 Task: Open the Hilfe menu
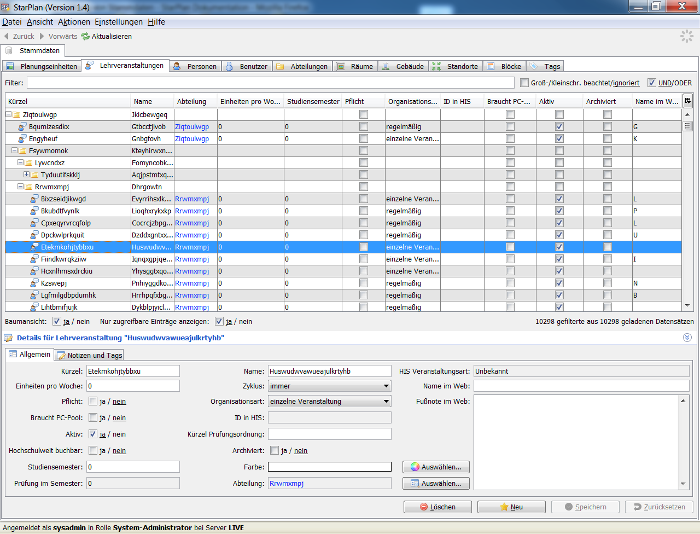tap(156, 22)
